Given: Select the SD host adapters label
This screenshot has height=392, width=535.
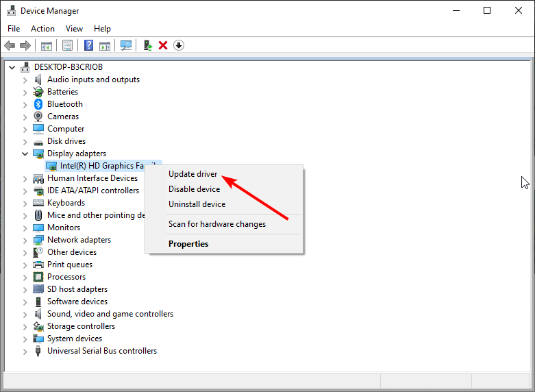Looking at the screenshot, I should (x=77, y=289).
